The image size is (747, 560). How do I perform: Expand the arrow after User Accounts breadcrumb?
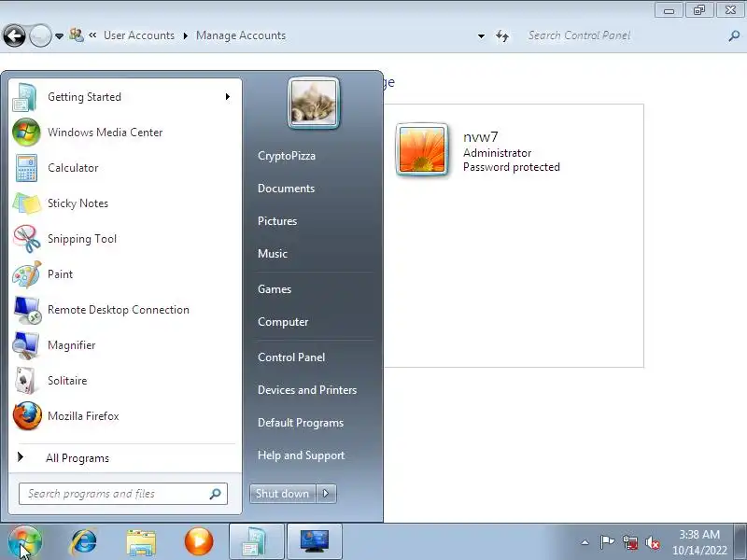185,35
